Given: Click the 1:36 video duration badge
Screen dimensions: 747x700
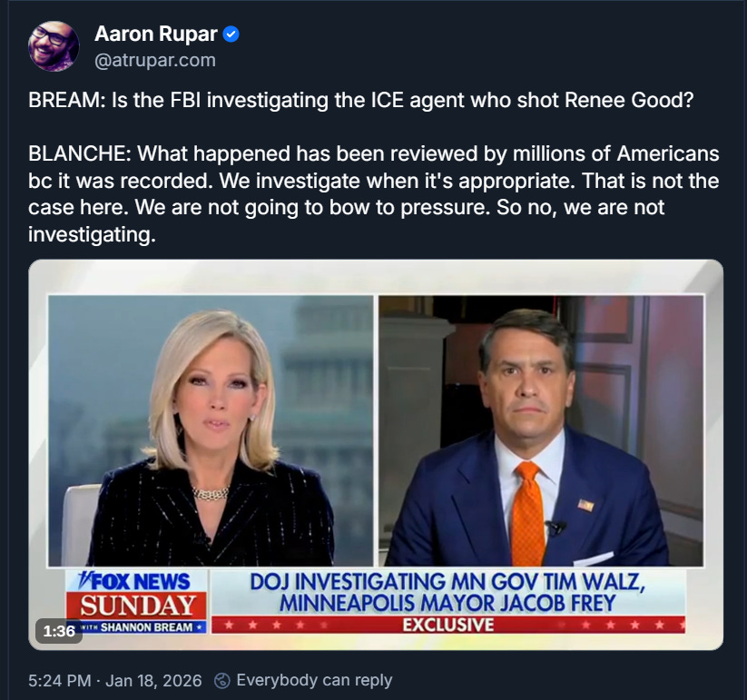Looking at the screenshot, I should click(59, 631).
